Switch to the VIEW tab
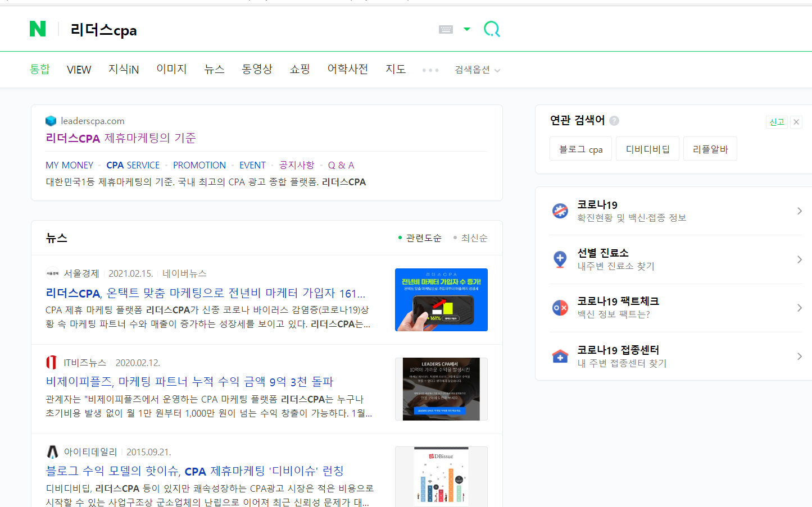This screenshot has width=812, height=507. (79, 70)
